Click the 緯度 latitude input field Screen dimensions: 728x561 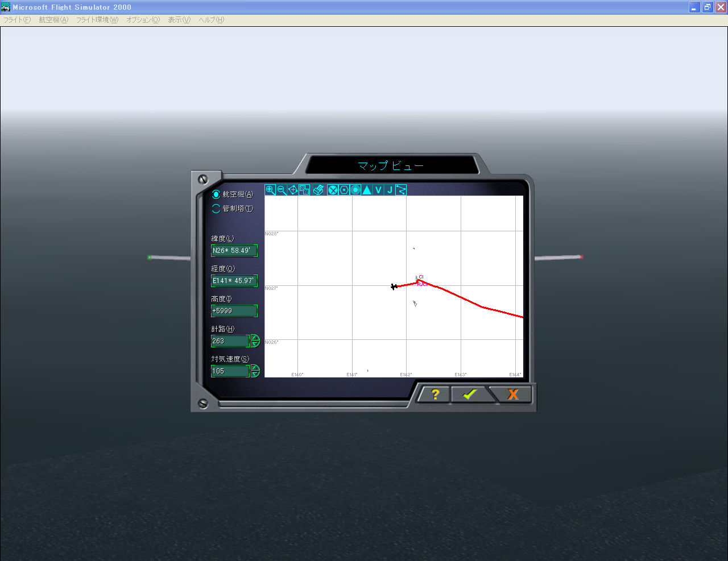[234, 251]
